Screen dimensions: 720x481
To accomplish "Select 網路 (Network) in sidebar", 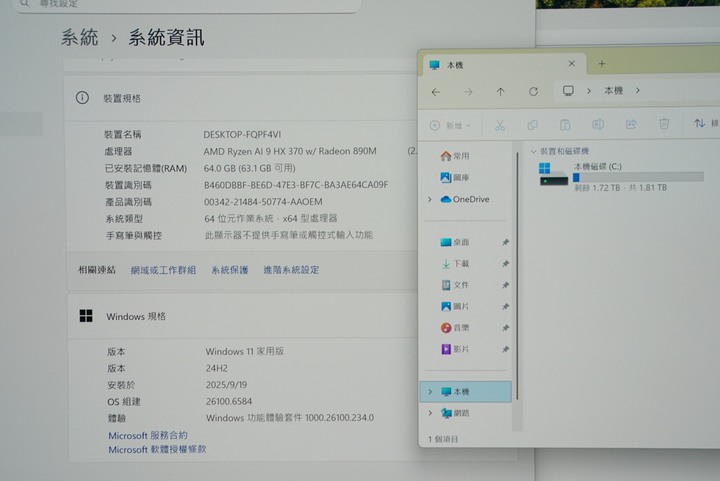I will pos(455,413).
